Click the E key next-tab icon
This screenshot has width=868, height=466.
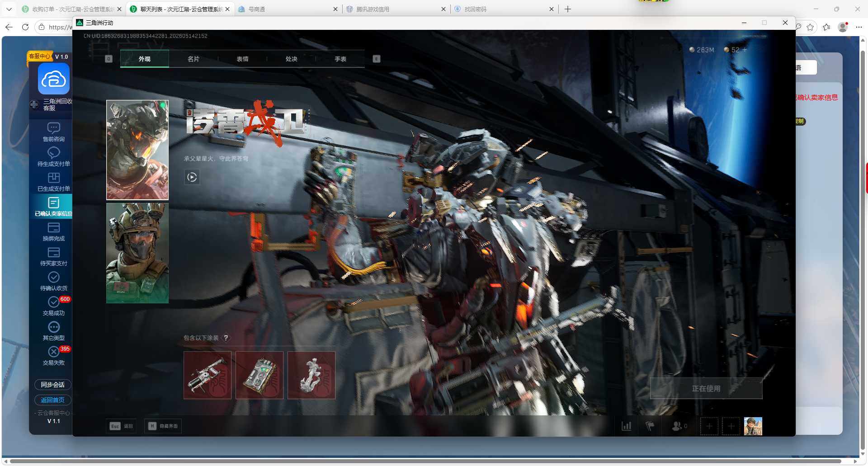[x=376, y=59]
